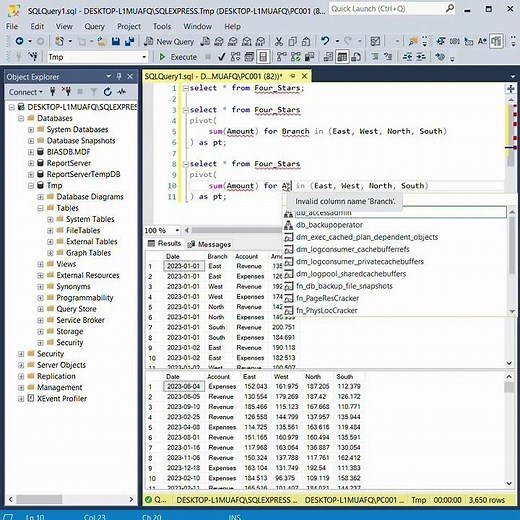
Task: Click the Copy icon in toolbar
Action: tap(292, 41)
